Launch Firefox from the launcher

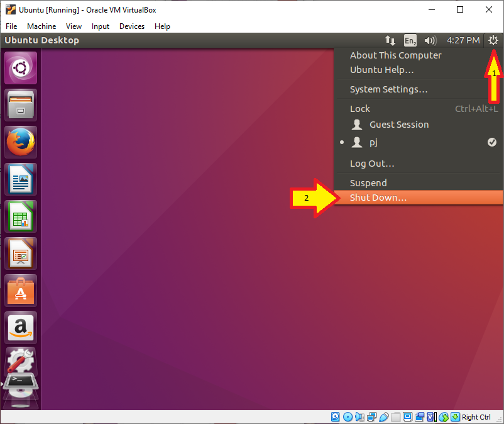tap(21, 142)
